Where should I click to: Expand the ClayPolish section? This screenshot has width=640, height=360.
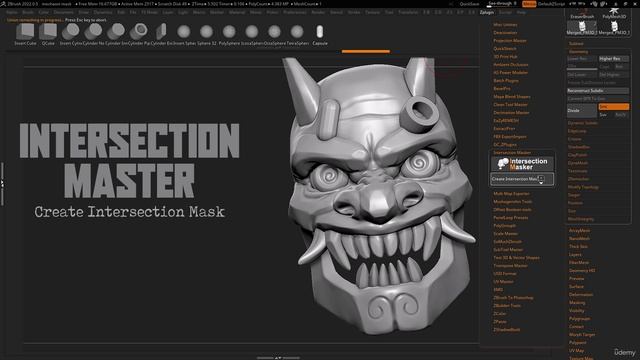tap(578, 155)
